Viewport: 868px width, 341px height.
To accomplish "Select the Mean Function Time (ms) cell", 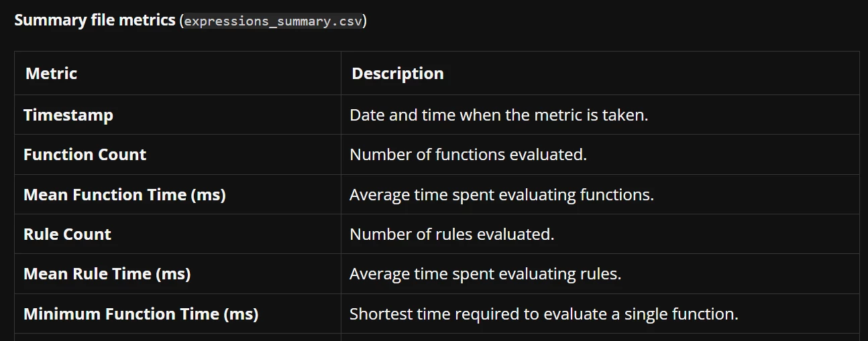I will click(178, 194).
